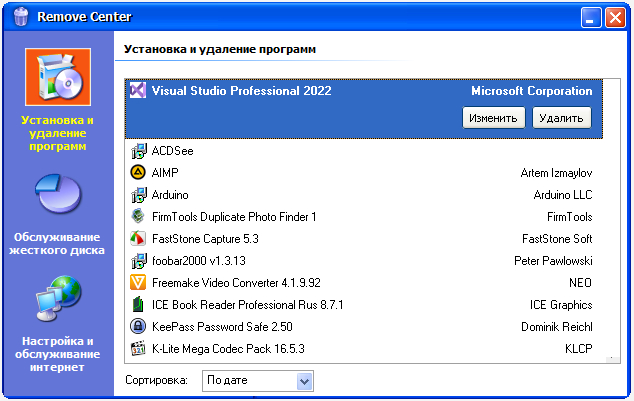Click the ICE Graphics publisher text
Screen dimensions: 634x401
point(561,305)
